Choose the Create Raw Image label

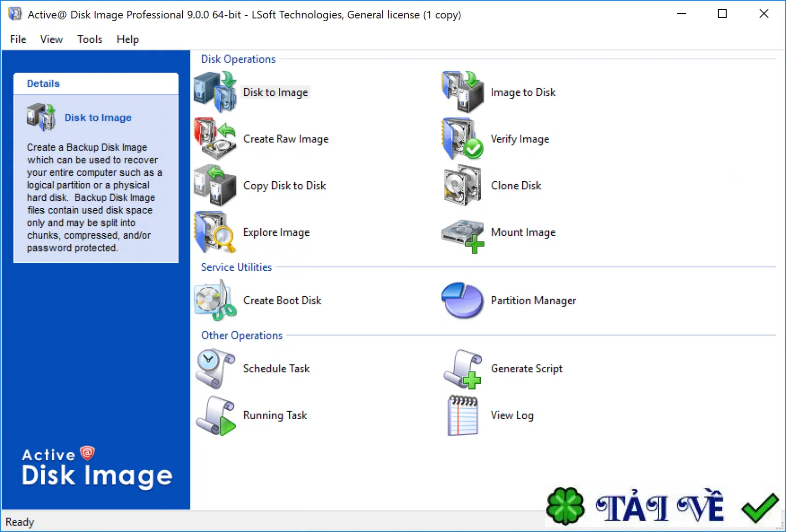(x=286, y=139)
